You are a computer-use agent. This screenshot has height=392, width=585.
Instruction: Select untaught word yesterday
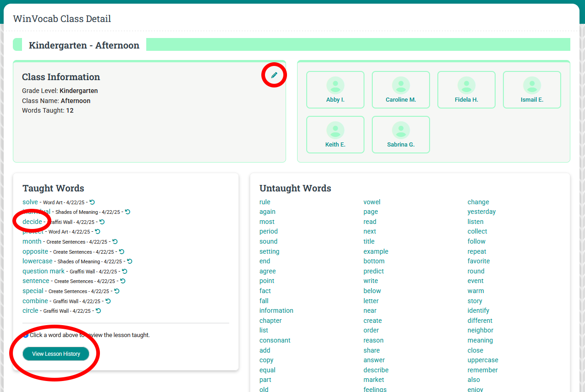click(x=481, y=212)
